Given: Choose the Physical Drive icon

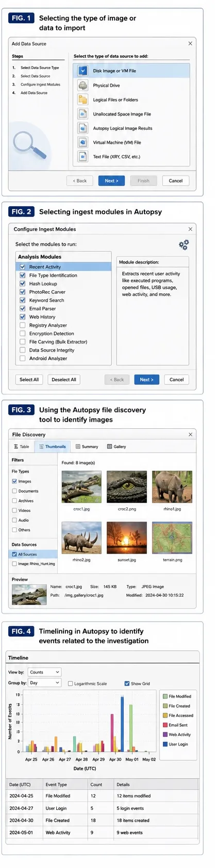Looking at the screenshot, I should (83, 86).
